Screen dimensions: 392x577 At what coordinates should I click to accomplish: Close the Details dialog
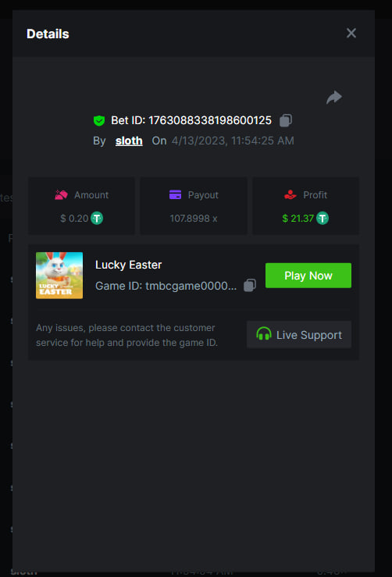(351, 33)
